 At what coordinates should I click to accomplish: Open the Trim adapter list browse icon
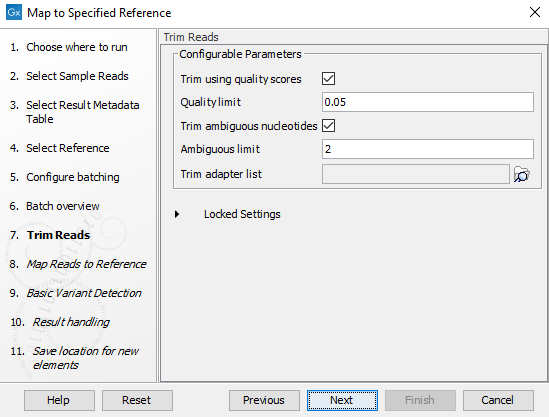[x=521, y=174]
